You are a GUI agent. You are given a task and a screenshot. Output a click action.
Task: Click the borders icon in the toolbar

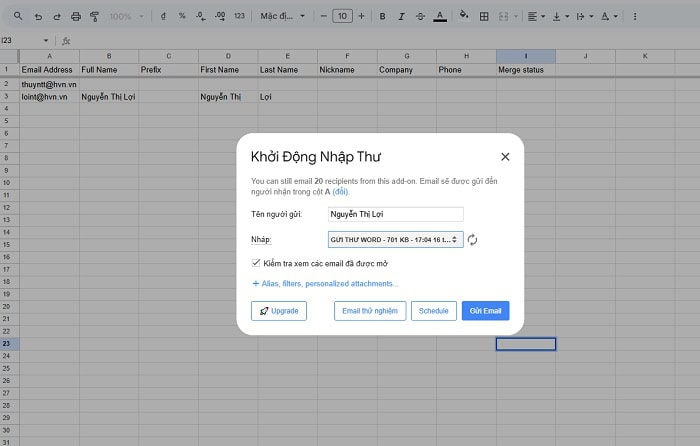tap(485, 17)
